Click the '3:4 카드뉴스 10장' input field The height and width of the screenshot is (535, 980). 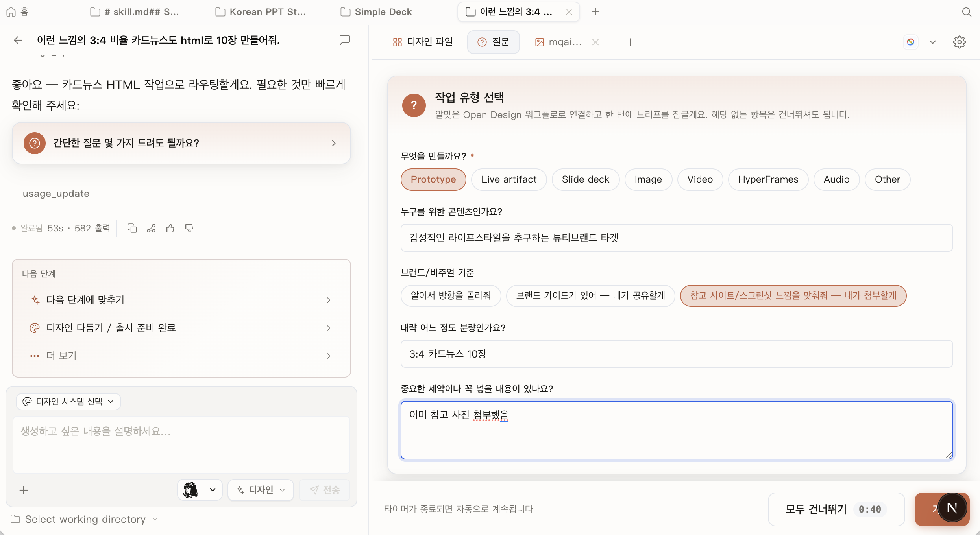click(677, 354)
